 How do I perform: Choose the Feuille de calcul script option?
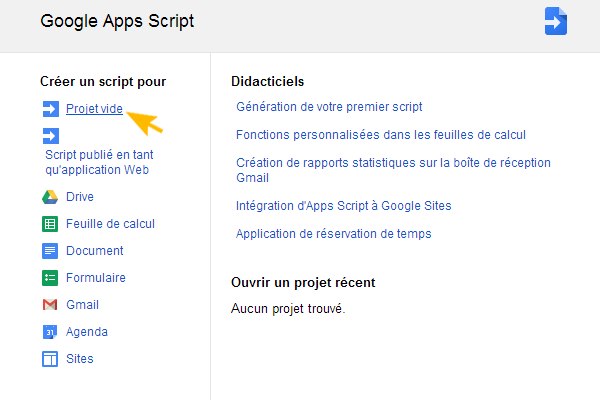(110, 224)
